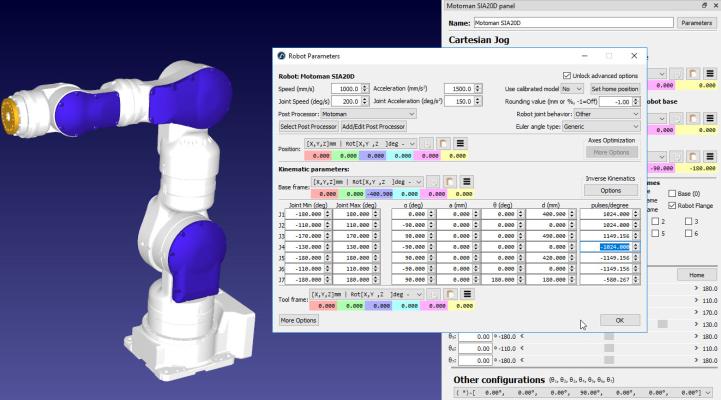Tick the checkbox labeled 5

click(655, 233)
